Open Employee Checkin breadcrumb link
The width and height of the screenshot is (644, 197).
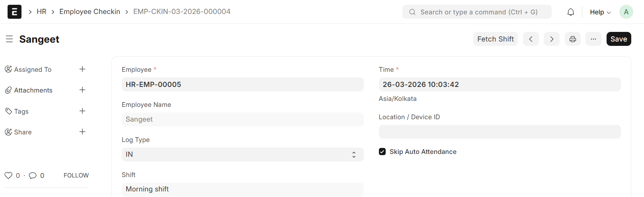pyautogui.click(x=90, y=12)
